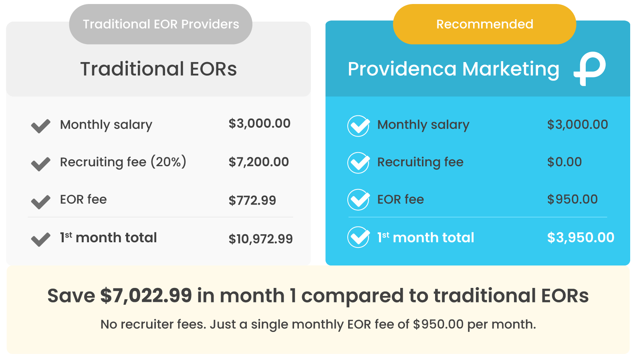Viewport: 641px width, 364px height.
Task: Click the gray checkmark beside EOR fee
Action: pyautogui.click(x=41, y=201)
